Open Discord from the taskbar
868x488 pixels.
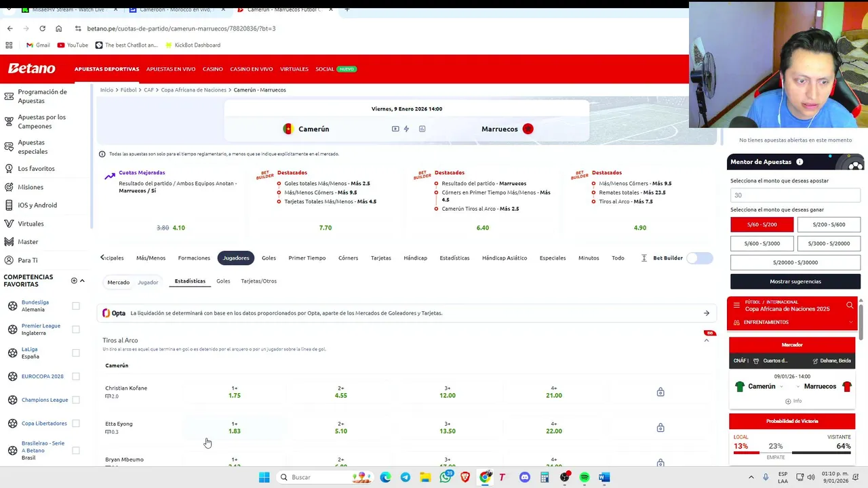[x=524, y=477]
